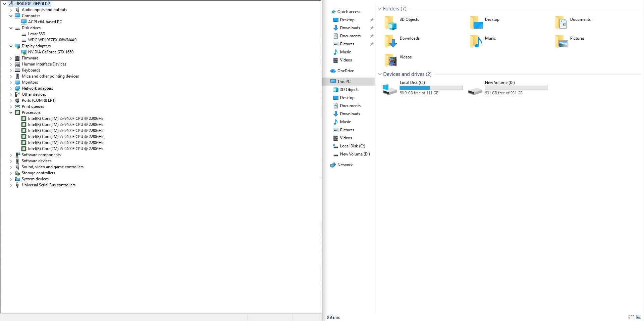Click the Lexar SSD disk drive icon
This screenshot has height=321, width=644.
point(24,34)
